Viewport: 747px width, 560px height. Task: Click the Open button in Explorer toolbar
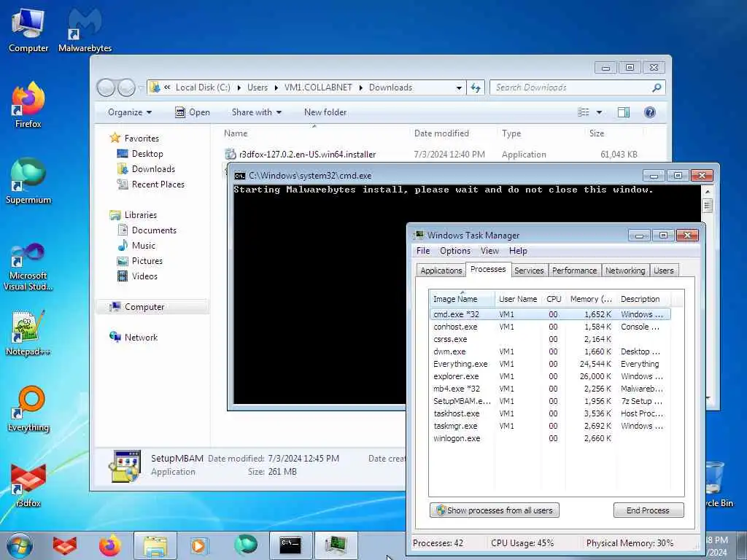pyautogui.click(x=193, y=112)
